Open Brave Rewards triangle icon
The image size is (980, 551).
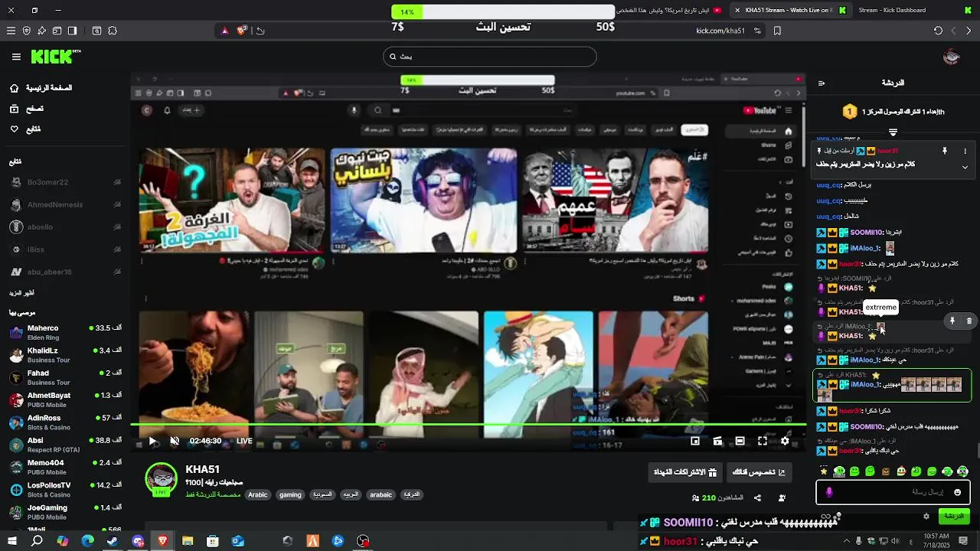point(224,31)
